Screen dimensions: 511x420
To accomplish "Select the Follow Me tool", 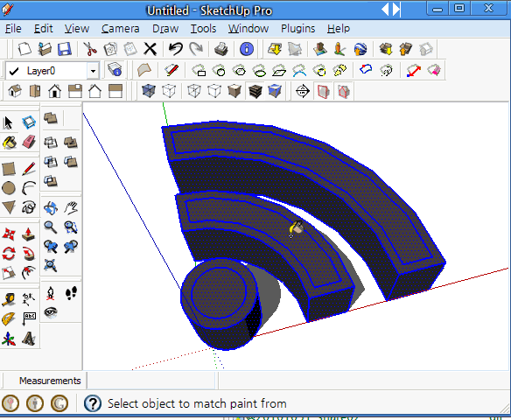I will tap(29, 254).
